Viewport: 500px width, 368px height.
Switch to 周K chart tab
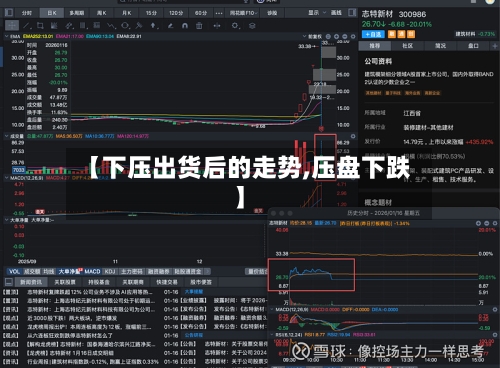[102, 13]
